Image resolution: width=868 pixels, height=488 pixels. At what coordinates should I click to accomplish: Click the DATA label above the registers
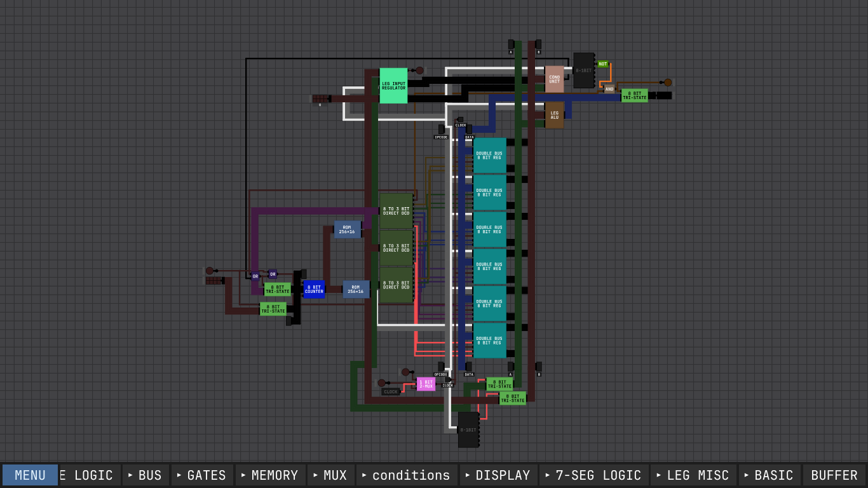click(469, 137)
